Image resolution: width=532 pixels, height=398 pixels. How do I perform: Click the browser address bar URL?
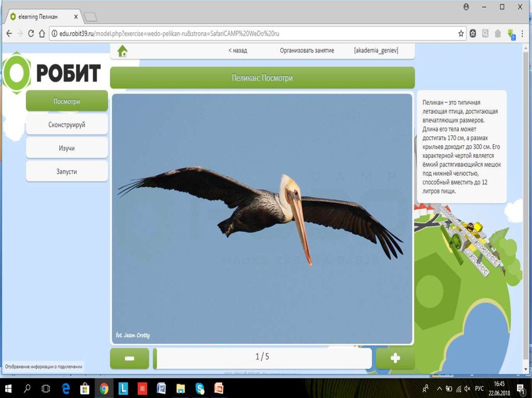tap(166, 33)
